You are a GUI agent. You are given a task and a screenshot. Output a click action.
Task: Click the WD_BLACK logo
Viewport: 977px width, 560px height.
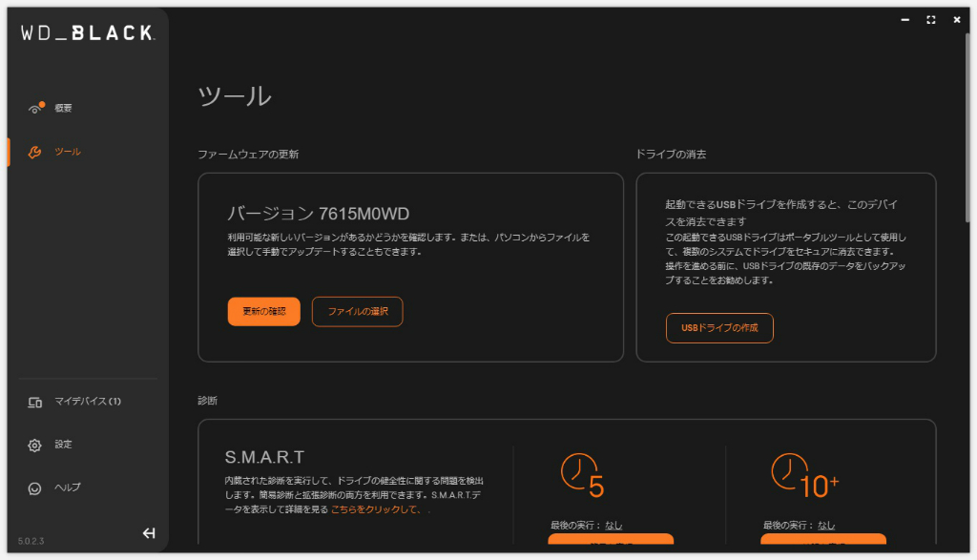tap(88, 33)
